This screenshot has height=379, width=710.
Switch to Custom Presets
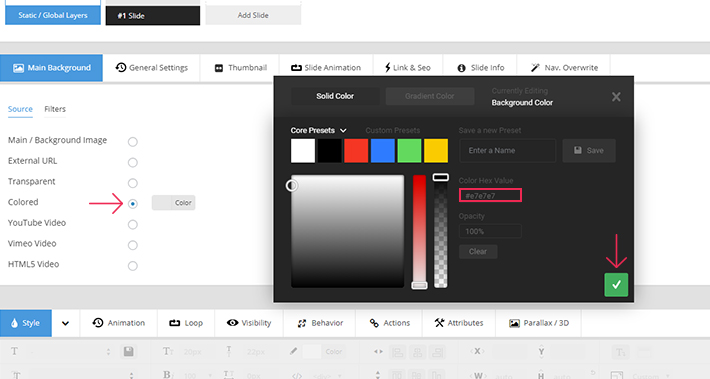(x=393, y=130)
